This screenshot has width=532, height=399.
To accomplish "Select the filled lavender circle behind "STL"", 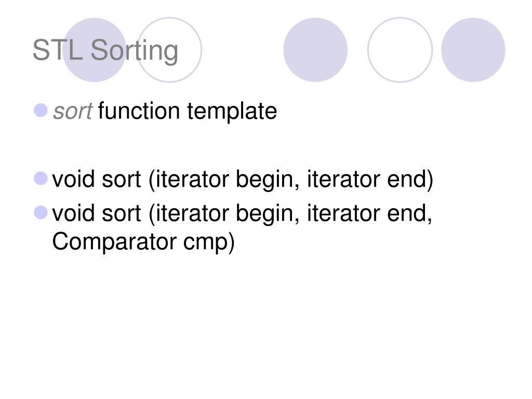I will click(95, 50).
